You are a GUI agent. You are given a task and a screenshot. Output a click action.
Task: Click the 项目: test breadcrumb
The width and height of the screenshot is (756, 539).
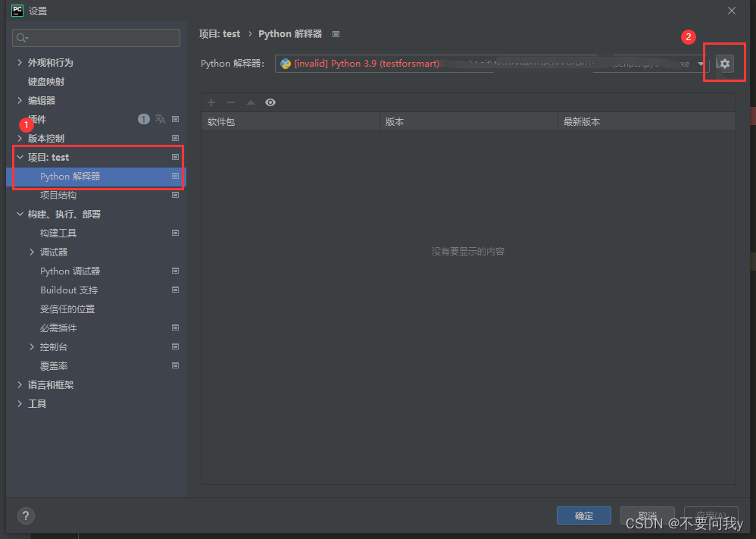pyautogui.click(x=220, y=34)
